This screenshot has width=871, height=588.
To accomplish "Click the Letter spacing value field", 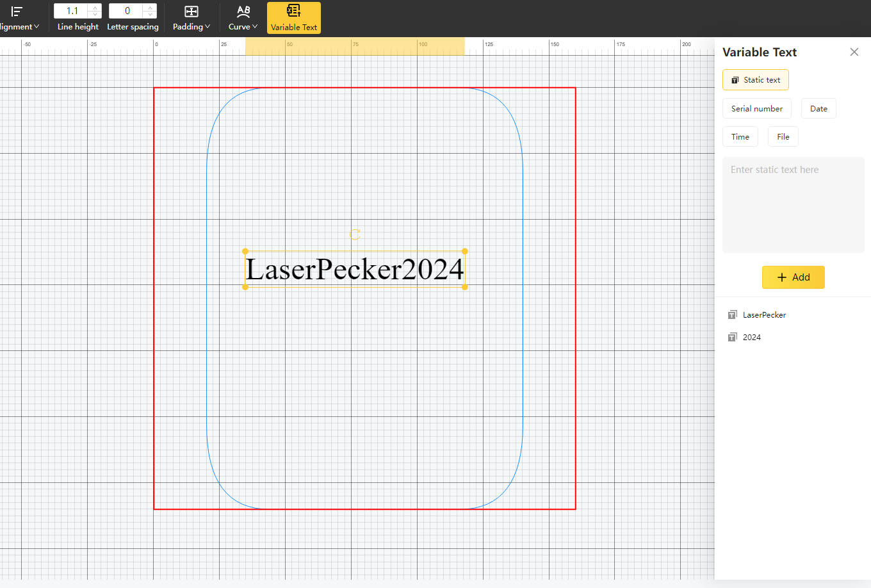I will click(127, 11).
